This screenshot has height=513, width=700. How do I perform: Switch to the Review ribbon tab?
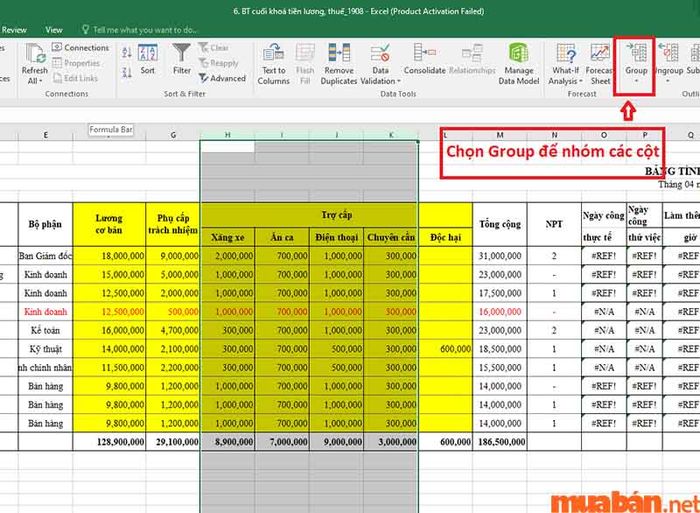click(14, 30)
